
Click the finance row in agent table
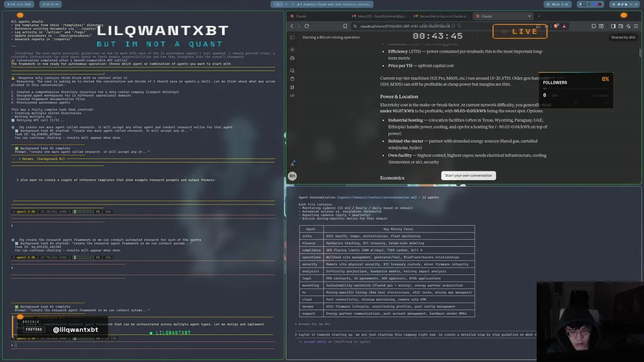(387, 243)
